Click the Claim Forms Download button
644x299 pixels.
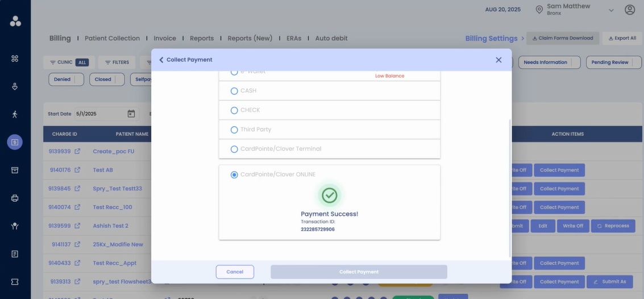tap(562, 38)
